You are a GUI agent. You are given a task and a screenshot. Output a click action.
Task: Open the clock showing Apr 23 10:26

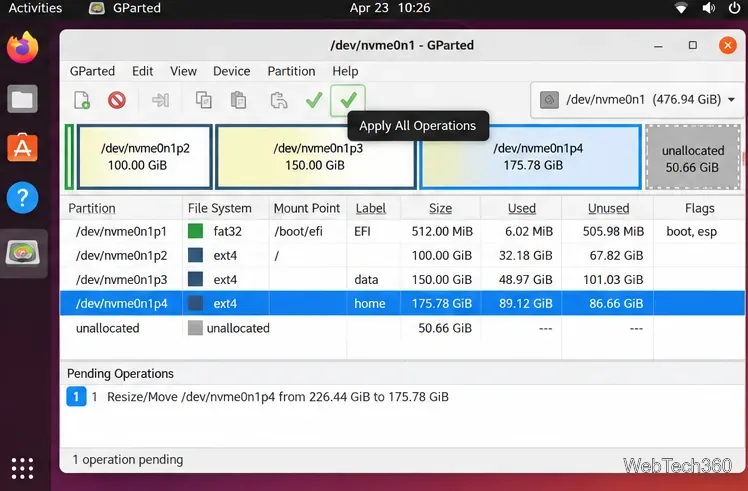point(390,8)
